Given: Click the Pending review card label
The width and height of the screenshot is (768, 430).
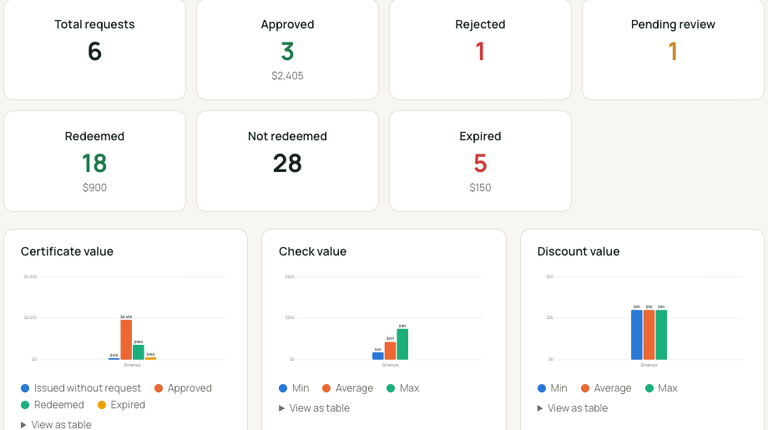Looking at the screenshot, I should 673,24.
